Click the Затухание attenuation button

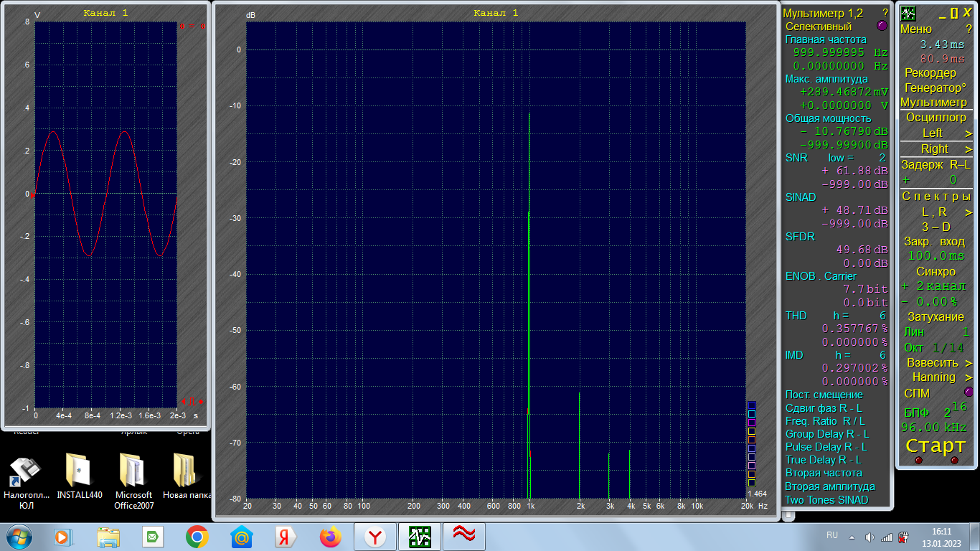pyautogui.click(x=936, y=316)
